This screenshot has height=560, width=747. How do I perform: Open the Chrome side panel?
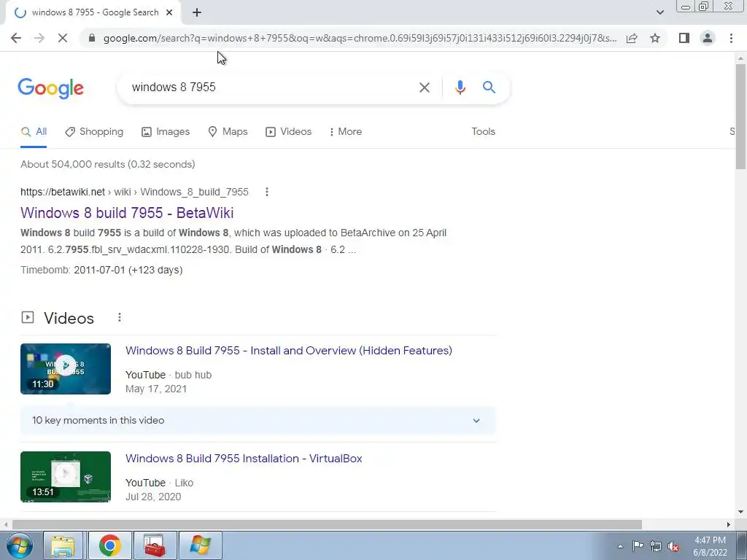pyautogui.click(x=684, y=38)
